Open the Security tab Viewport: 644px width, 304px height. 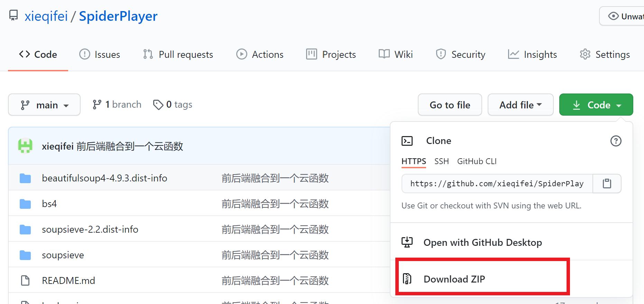tap(461, 54)
